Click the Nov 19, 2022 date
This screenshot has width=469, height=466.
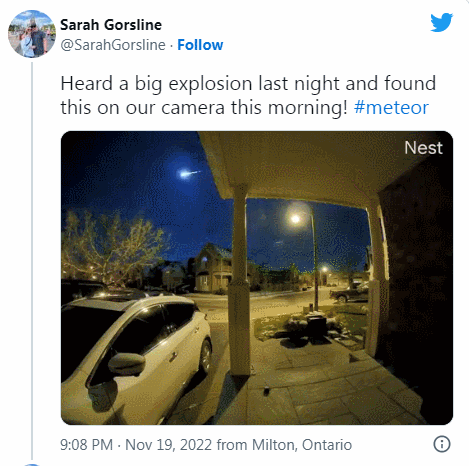coord(168,445)
